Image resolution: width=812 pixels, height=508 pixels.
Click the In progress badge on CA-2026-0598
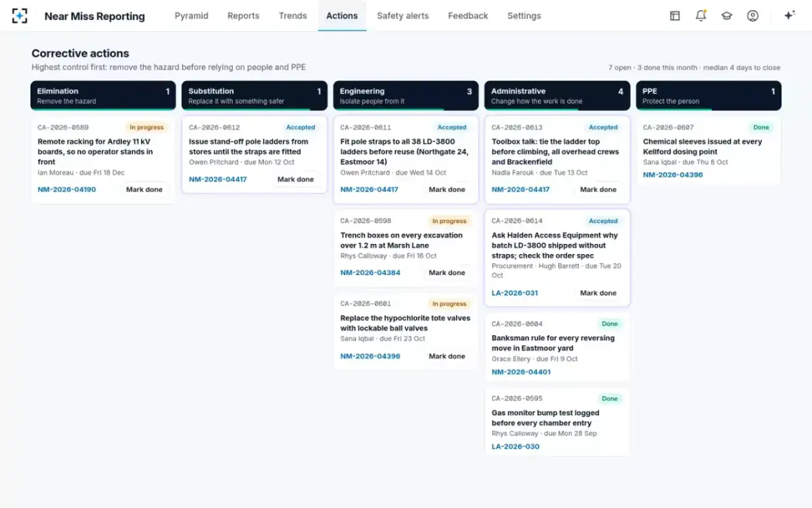[x=449, y=221]
